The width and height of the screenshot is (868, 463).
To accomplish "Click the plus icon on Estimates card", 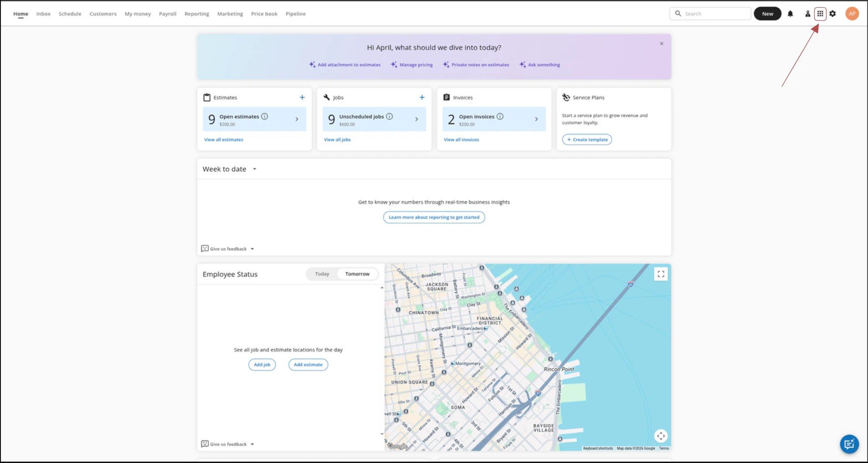I will click(x=302, y=97).
